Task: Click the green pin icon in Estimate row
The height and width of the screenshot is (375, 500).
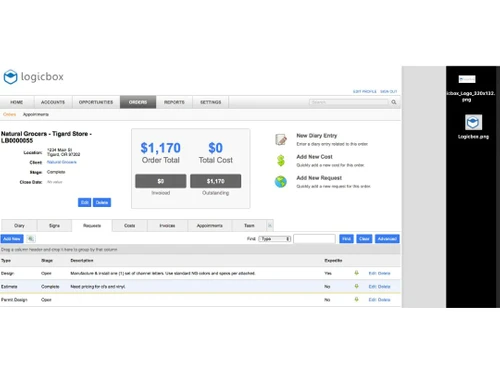Action: [x=356, y=286]
